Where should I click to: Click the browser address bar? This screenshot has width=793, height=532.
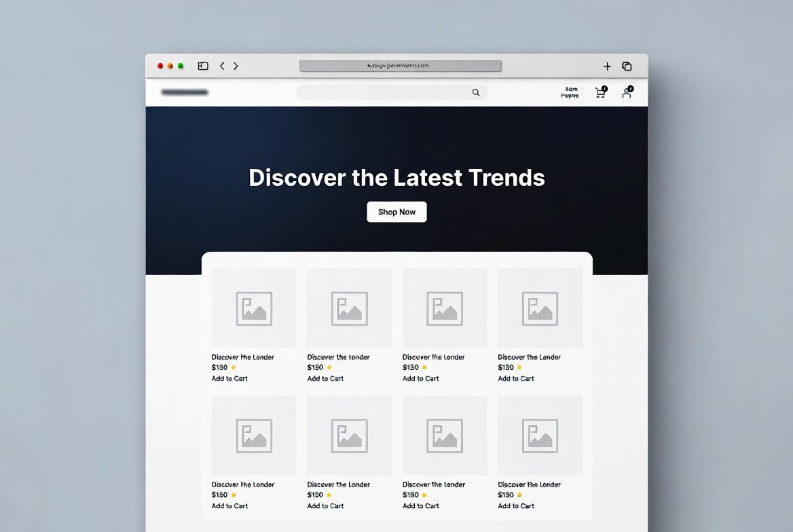point(400,66)
